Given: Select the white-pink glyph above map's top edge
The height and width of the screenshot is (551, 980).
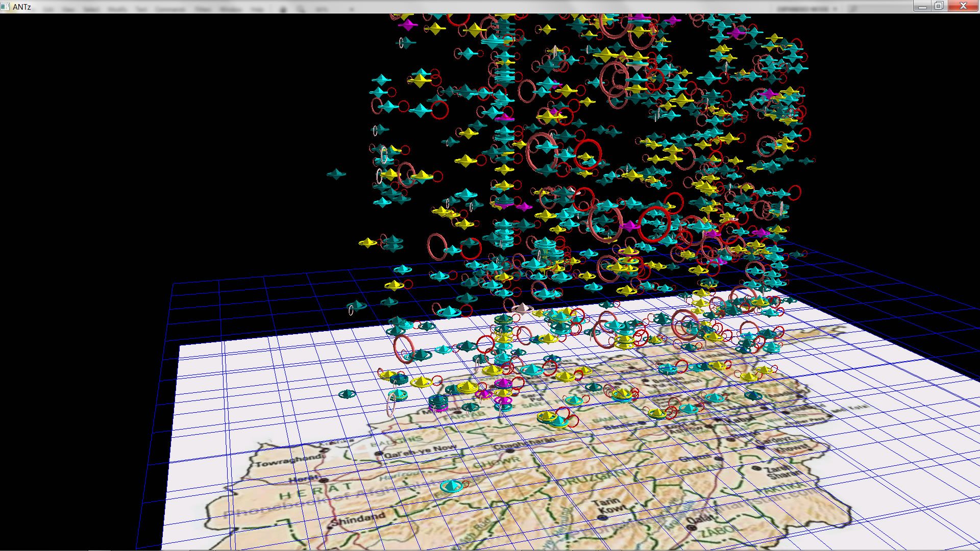Looking at the screenshot, I should coord(521,308).
